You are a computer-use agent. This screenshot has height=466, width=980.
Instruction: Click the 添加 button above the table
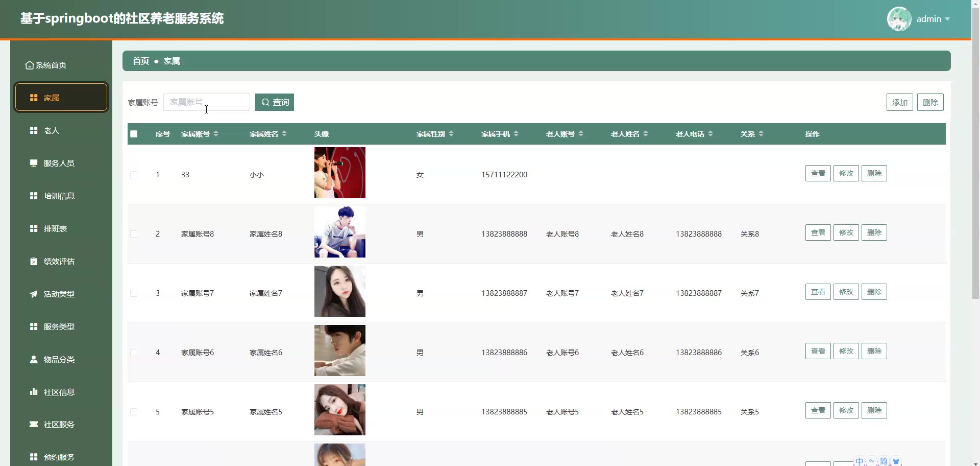click(899, 102)
